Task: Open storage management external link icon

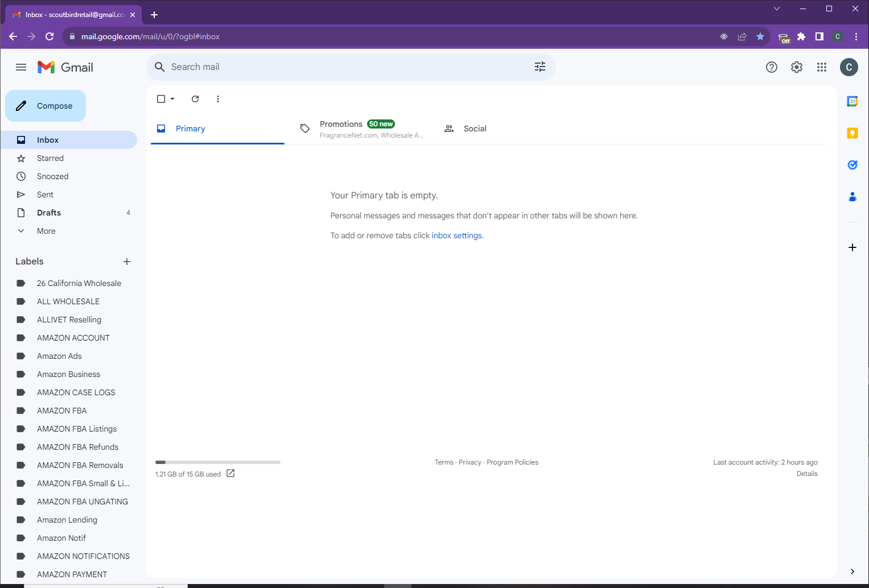Action: tap(230, 473)
